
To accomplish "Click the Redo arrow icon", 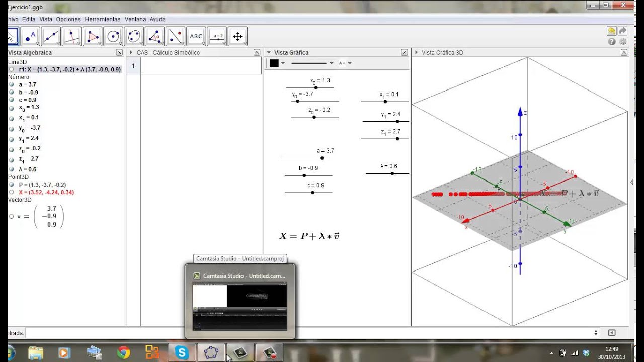I will 623,31.
